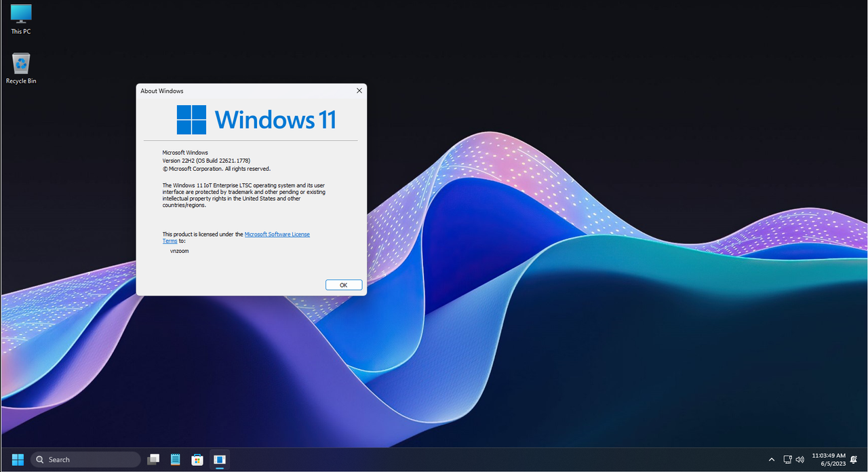The width and height of the screenshot is (868, 472).
Task: Launch the blue notepad-style taskbar app
Action: coord(176,459)
